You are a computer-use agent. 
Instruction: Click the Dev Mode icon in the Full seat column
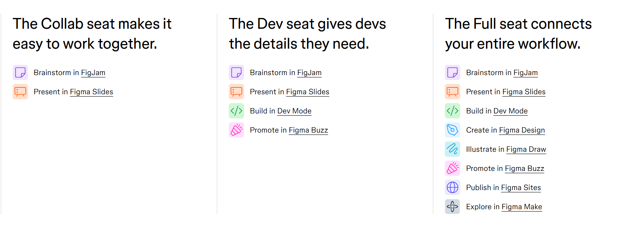tap(452, 111)
